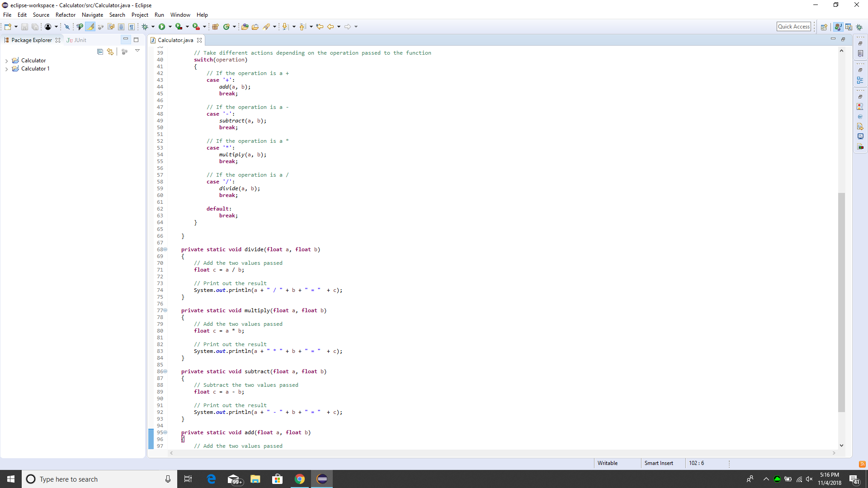Debug the application with the bug icon
868x488 pixels.
pyautogui.click(x=144, y=27)
